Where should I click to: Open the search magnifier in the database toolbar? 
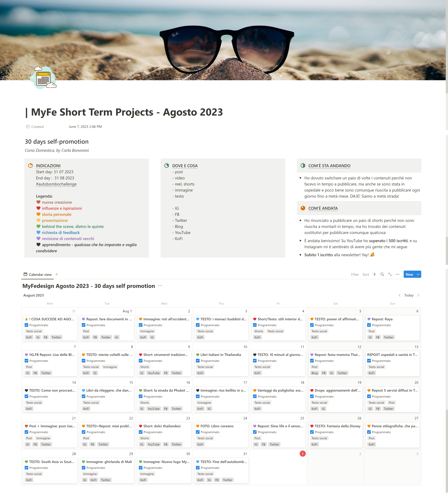pos(382,274)
